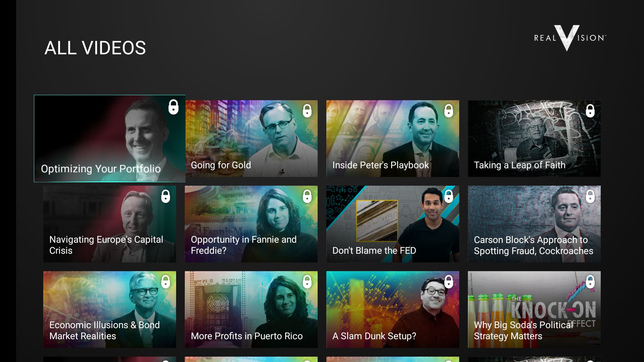The height and width of the screenshot is (362, 644).
Task: Click the ALL VIDEOS heading
Action: pos(95,48)
